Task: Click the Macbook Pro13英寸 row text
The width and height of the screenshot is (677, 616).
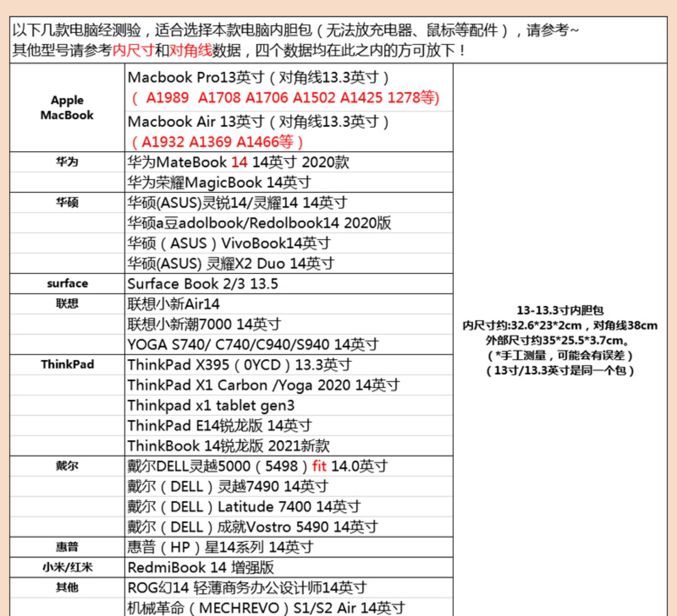Action: point(258,78)
